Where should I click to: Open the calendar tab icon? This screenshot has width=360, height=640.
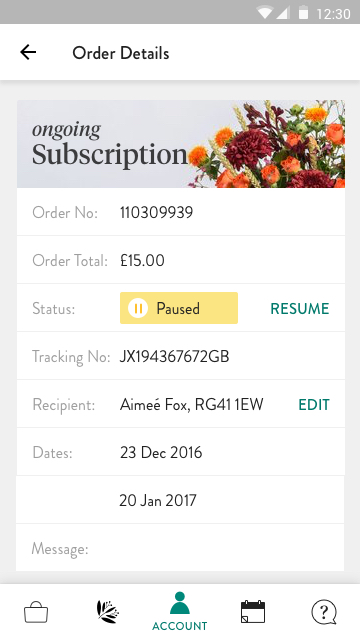(253, 612)
